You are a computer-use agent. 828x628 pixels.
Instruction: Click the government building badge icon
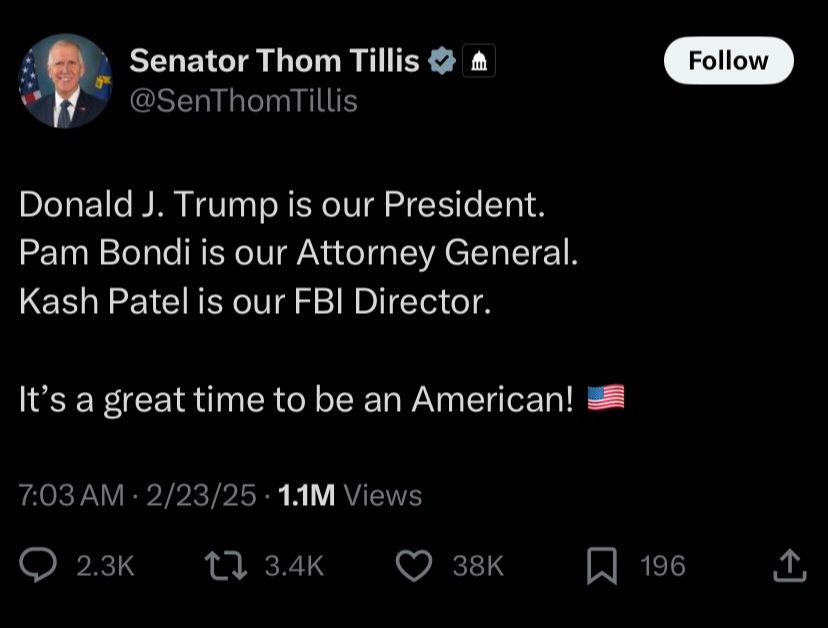479,62
